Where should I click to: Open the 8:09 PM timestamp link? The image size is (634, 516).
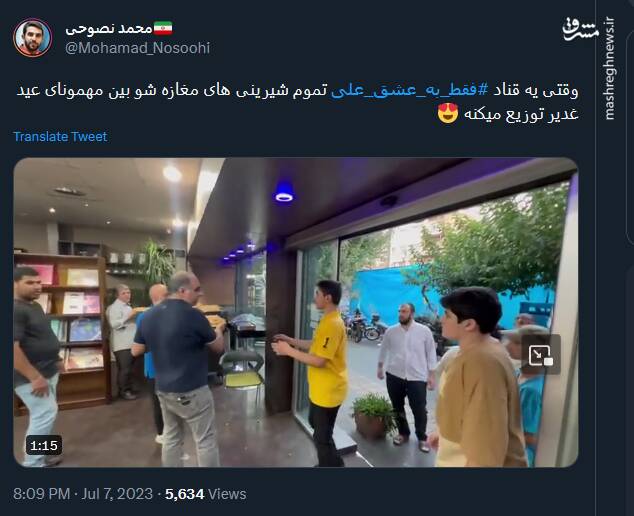[41, 494]
